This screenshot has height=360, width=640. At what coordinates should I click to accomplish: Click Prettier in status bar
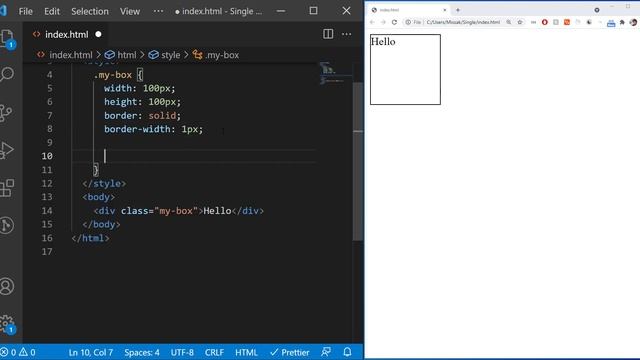tap(290, 352)
